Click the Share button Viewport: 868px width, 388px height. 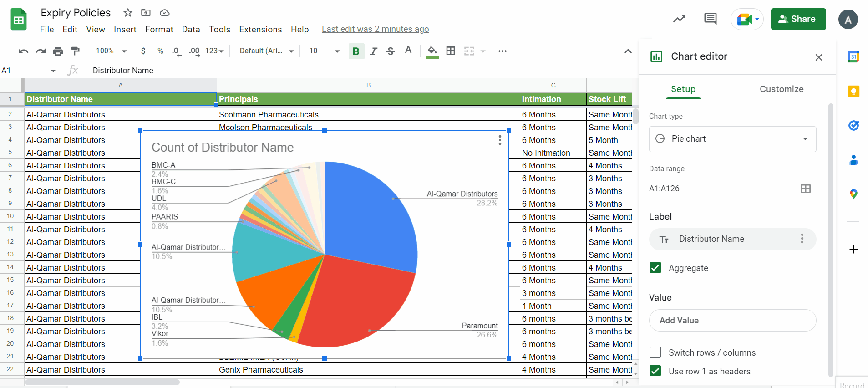(798, 19)
